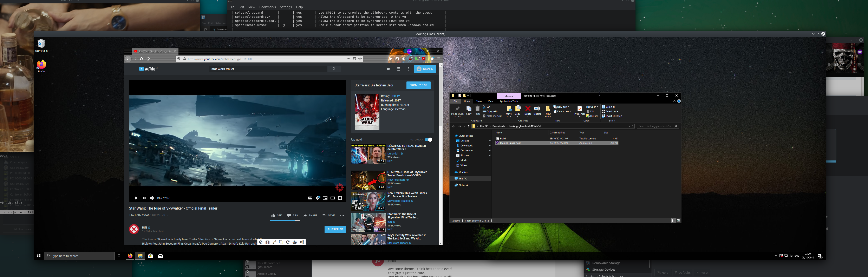Screen dimensions: 868x277
Task: Open more actions menu below video
Action: [342, 216]
